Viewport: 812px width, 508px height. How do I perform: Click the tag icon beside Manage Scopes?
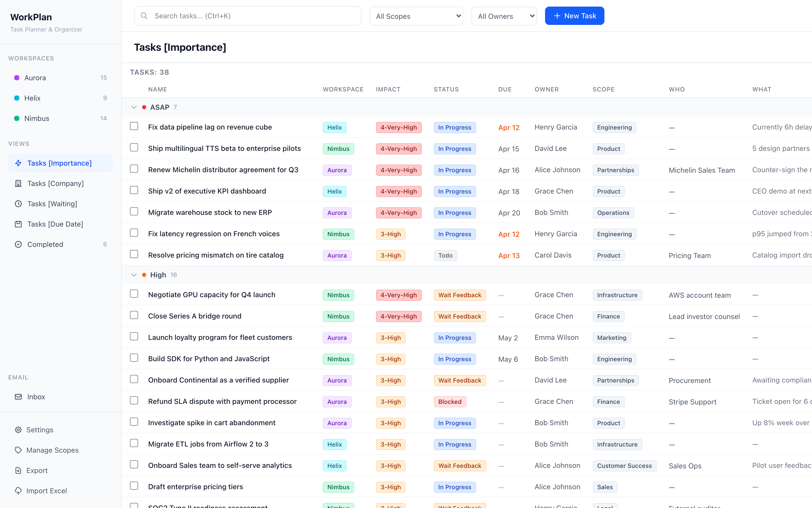(19, 450)
